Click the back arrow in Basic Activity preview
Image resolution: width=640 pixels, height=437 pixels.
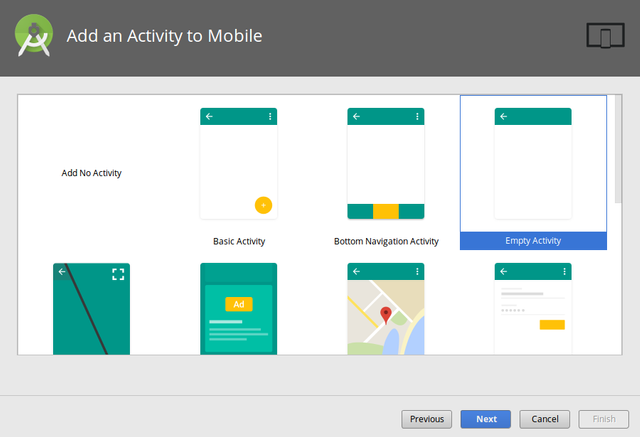tap(209, 116)
